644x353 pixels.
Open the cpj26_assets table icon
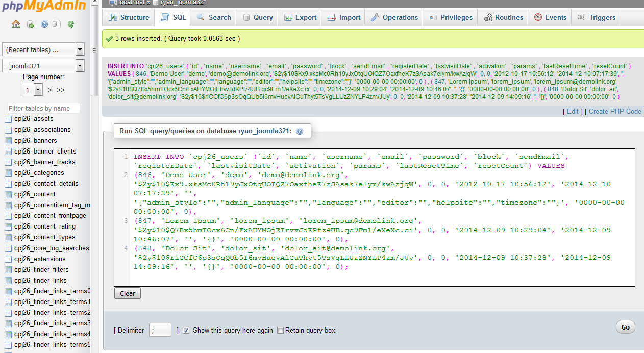(8, 119)
